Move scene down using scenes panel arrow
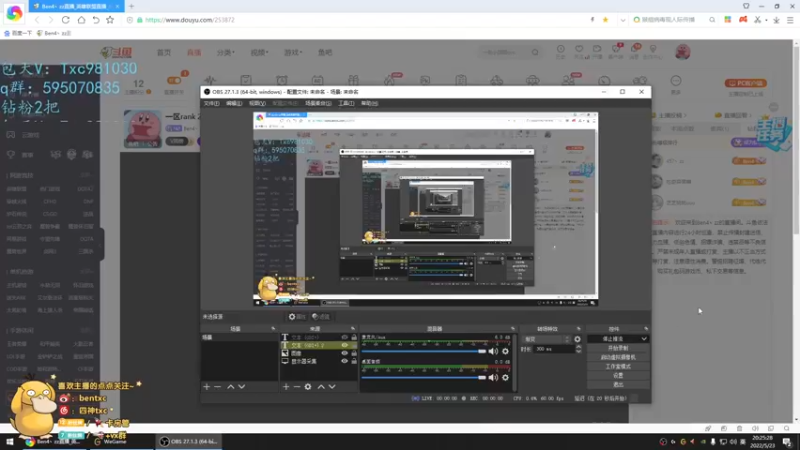This screenshot has width=800, height=450. (242, 387)
